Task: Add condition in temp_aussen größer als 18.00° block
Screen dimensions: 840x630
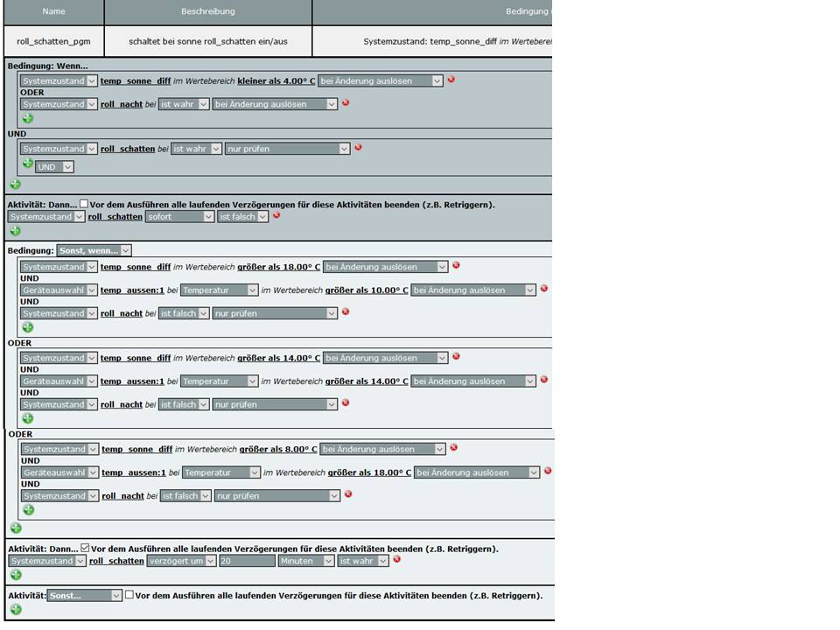Action: (x=29, y=510)
